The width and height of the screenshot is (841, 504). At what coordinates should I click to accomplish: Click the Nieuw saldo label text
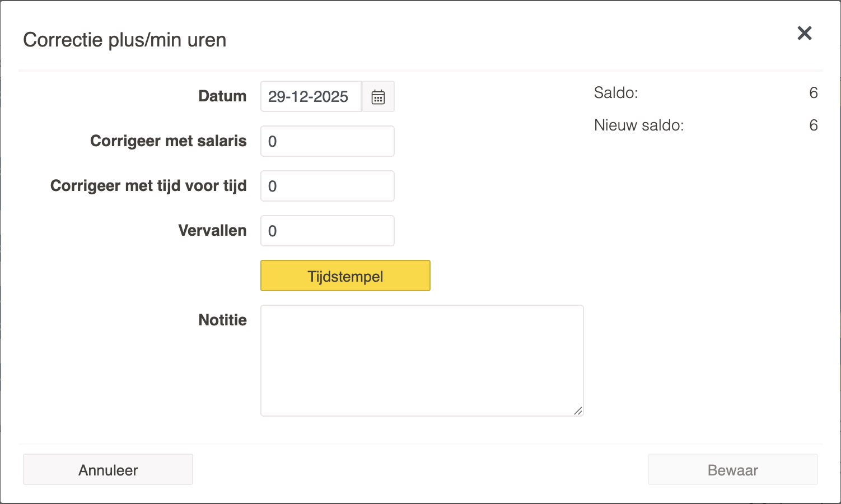(x=639, y=125)
